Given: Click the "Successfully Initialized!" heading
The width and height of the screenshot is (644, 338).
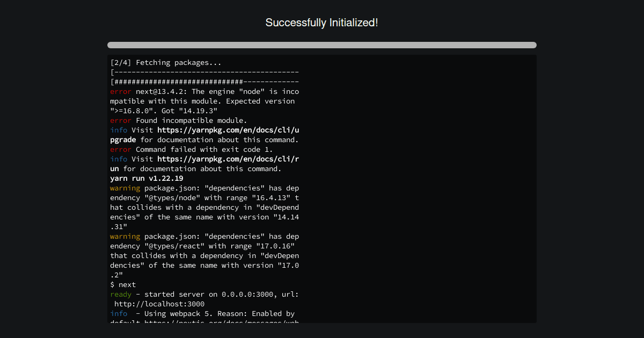Looking at the screenshot, I should [x=321, y=23].
